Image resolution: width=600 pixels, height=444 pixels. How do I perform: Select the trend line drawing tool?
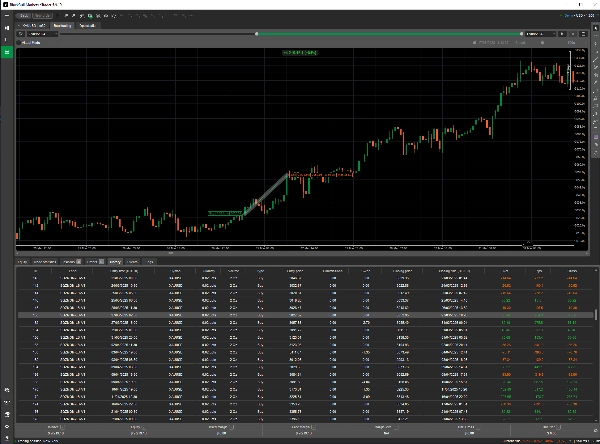(595, 59)
